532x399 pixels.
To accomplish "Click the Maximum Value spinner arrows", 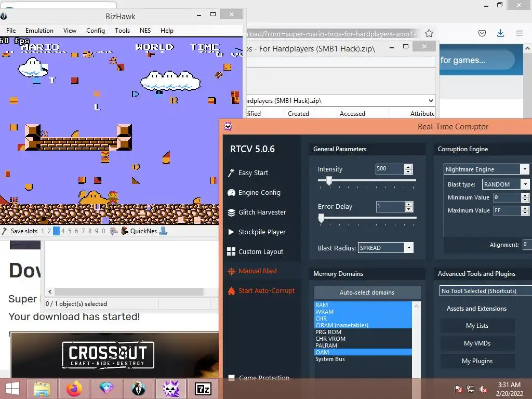I will (x=525, y=211).
